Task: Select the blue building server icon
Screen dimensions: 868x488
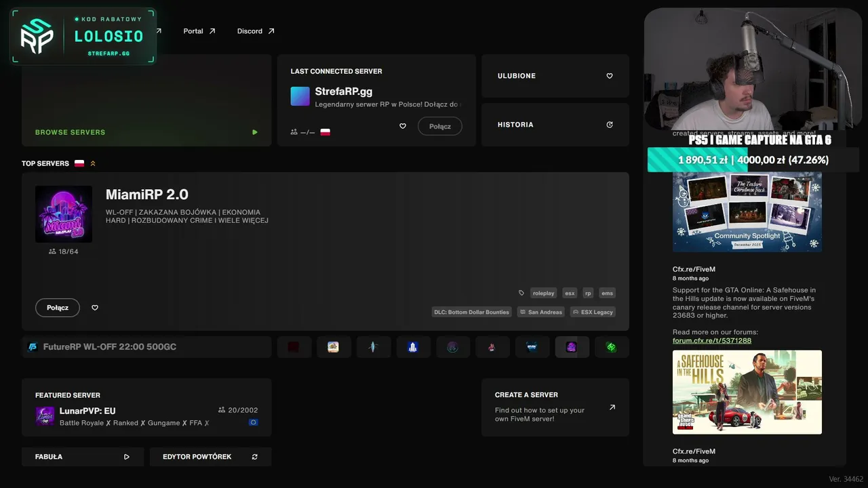Action: click(x=413, y=347)
